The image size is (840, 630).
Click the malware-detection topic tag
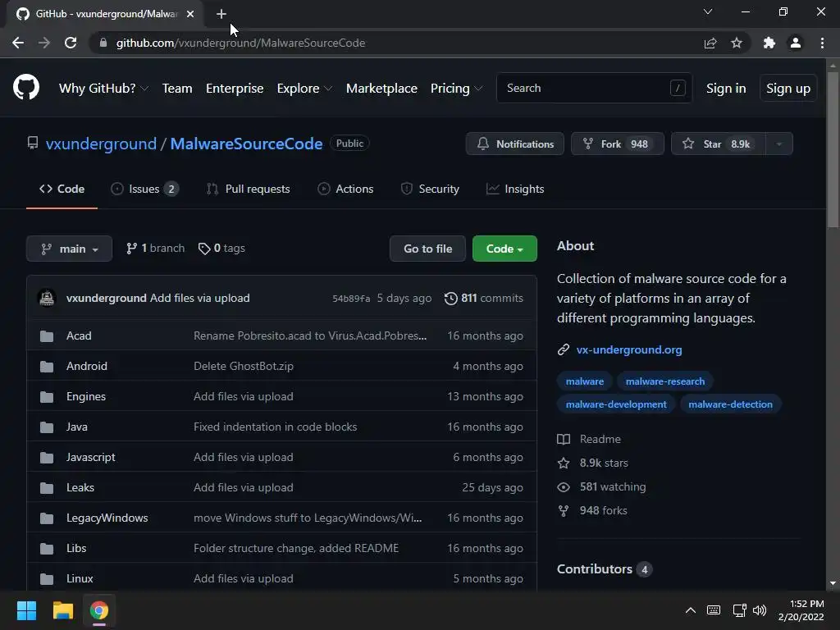[x=730, y=404]
